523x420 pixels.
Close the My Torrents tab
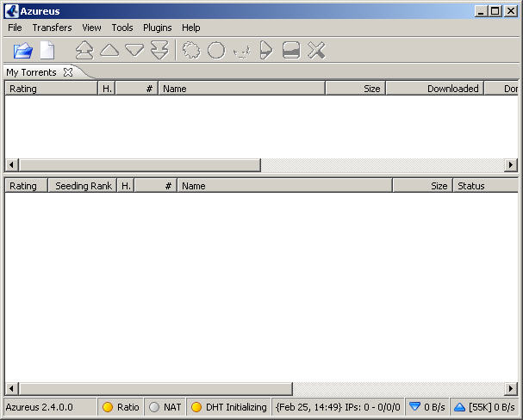pos(68,72)
